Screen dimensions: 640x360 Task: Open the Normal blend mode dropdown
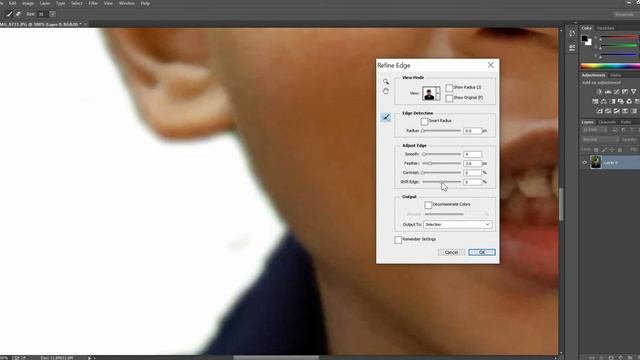tap(600, 140)
